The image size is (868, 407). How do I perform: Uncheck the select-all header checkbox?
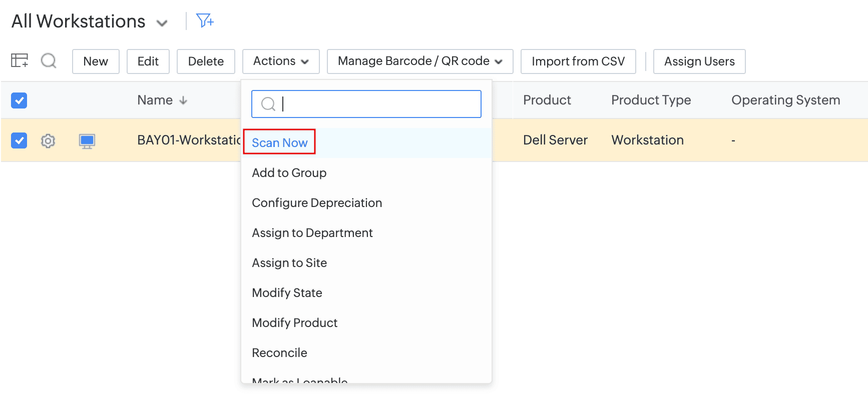[19, 100]
